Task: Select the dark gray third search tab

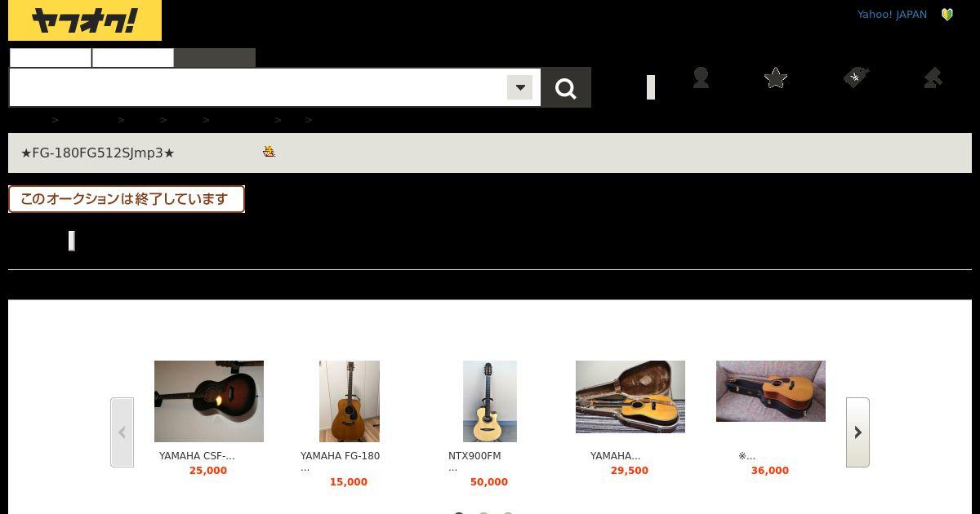Action: [x=215, y=58]
